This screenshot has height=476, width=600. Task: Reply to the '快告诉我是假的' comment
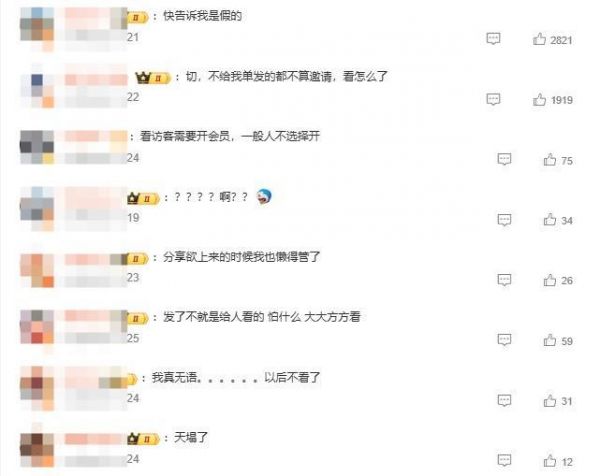493,39
